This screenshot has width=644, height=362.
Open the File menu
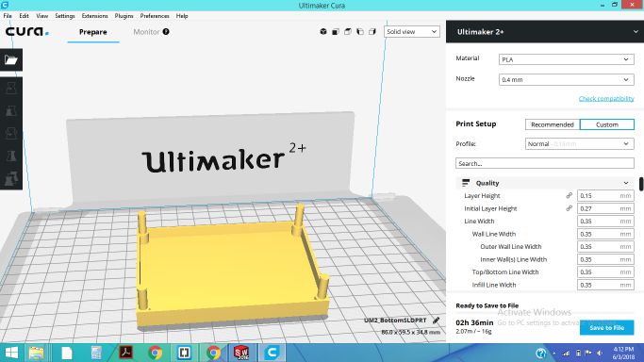[x=8, y=16]
